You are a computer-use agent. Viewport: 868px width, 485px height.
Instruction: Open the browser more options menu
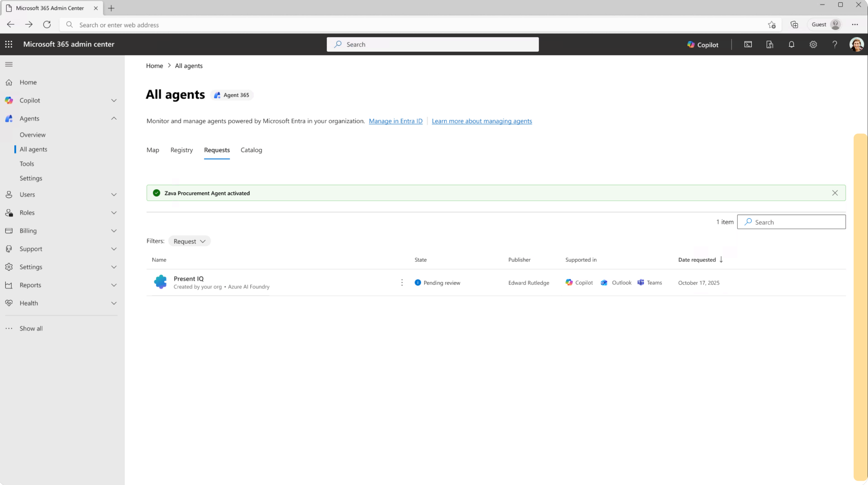tap(855, 25)
